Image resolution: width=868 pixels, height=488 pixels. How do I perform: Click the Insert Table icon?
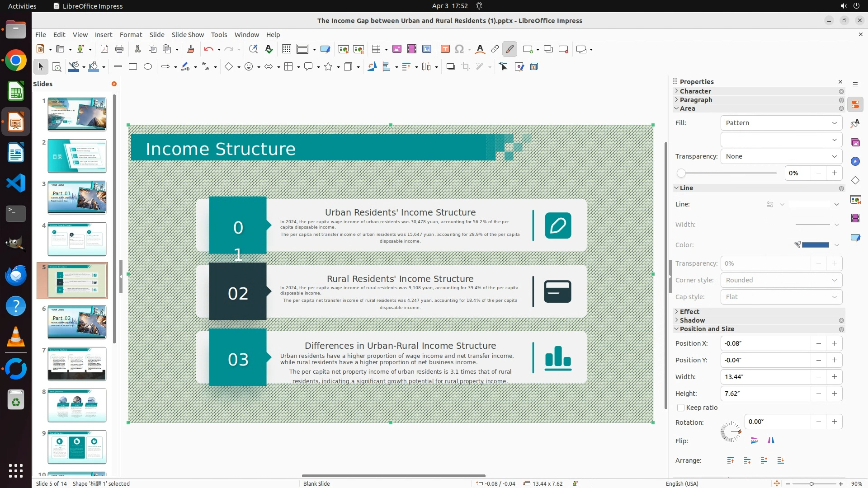point(376,49)
